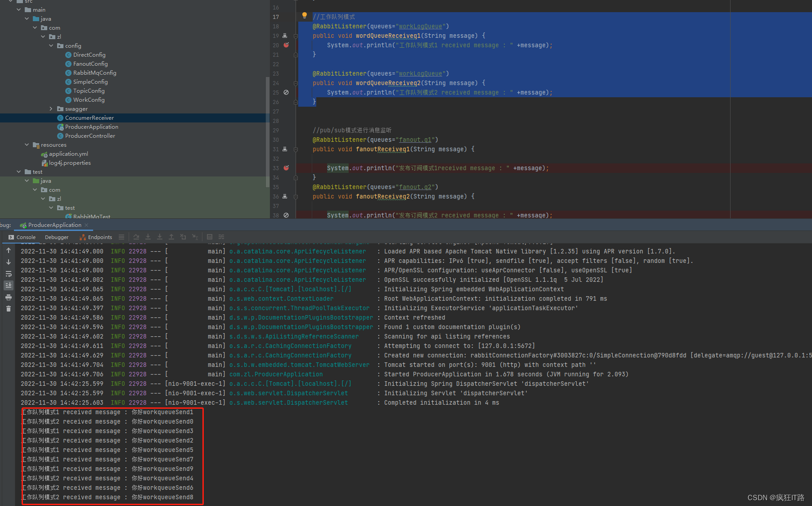This screenshot has width=812, height=506.
Task: Click console line ending workqueueSend0
Action: click(x=108, y=421)
